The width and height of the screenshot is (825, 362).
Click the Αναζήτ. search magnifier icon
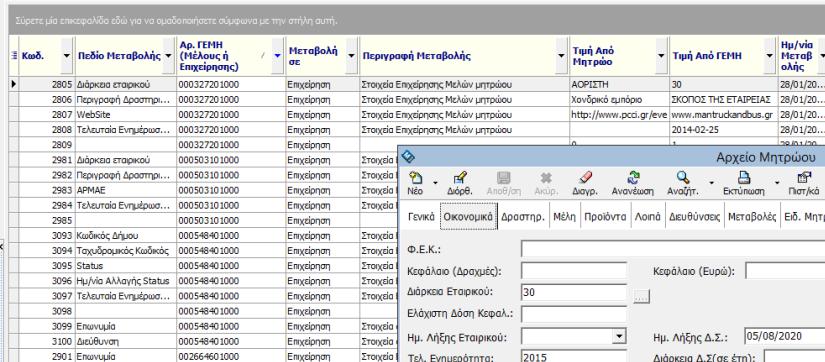click(682, 178)
